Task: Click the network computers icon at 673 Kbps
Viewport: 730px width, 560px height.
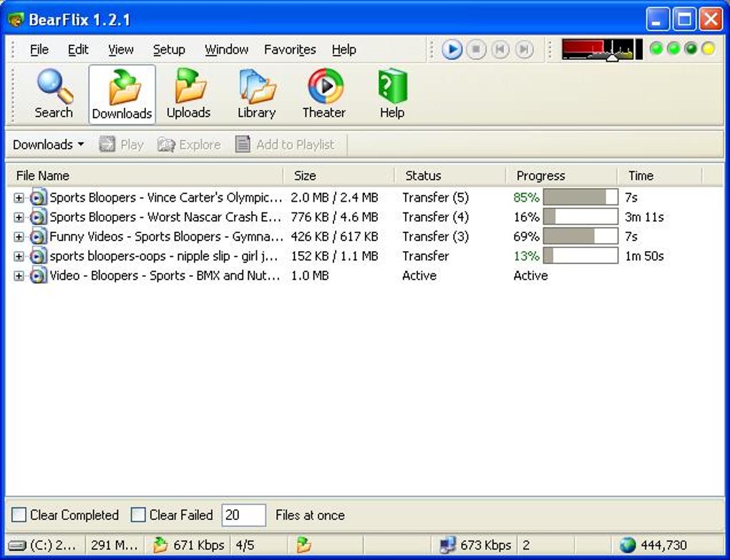Action: click(x=447, y=545)
